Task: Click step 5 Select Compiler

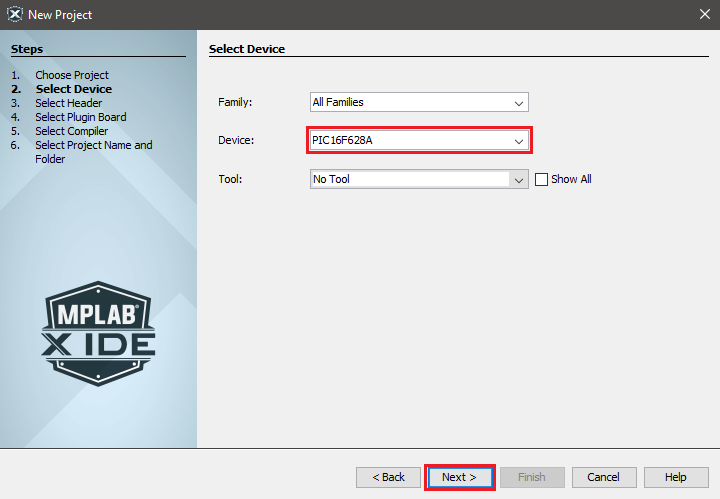Action: coord(71,131)
